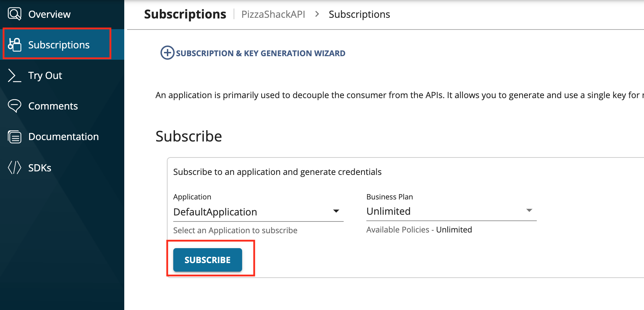The image size is (644, 310).
Task: Switch to the Try Out section
Action: point(45,75)
